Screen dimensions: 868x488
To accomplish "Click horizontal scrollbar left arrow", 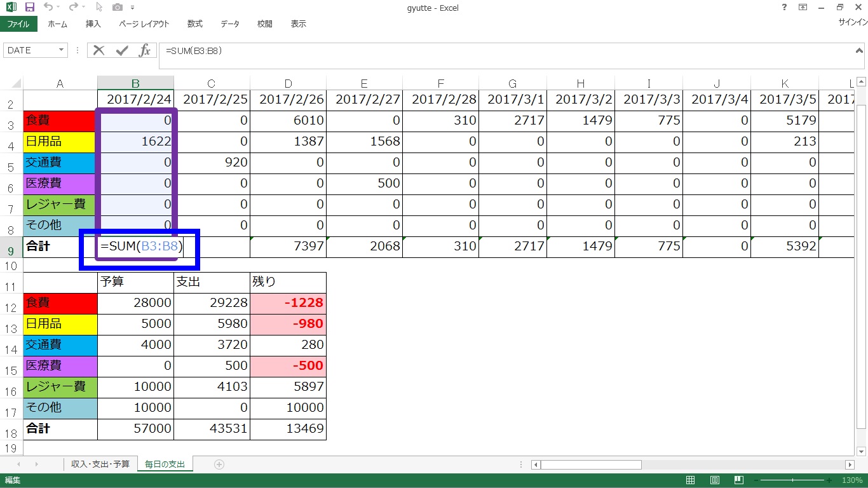I will click(536, 464).
